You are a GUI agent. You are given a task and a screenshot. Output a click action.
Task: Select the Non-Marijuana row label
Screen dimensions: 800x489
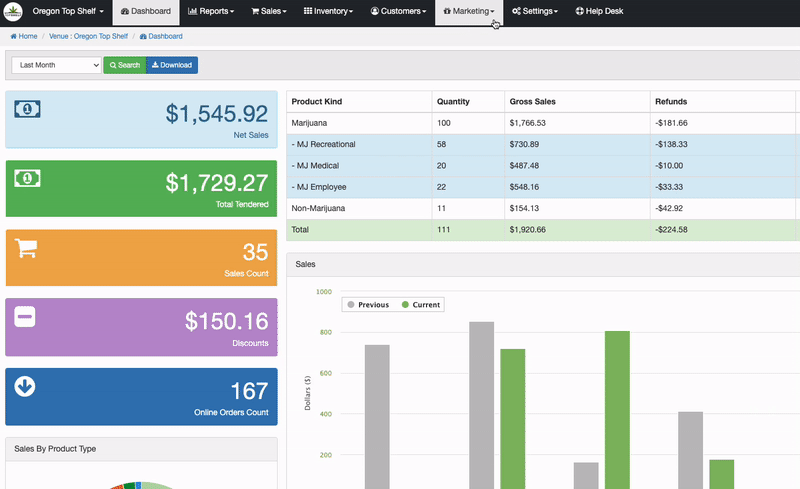pyautogui.click(x=318, y=208)
